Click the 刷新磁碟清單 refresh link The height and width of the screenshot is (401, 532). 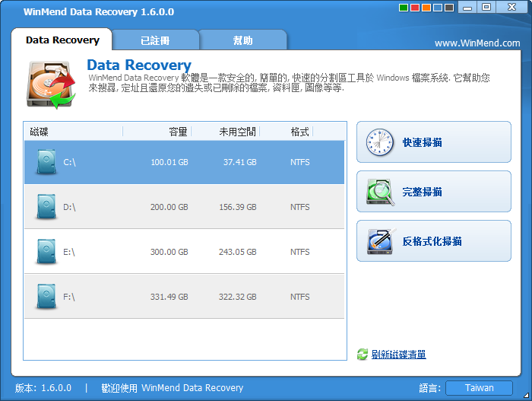click(x=398, y=355)
